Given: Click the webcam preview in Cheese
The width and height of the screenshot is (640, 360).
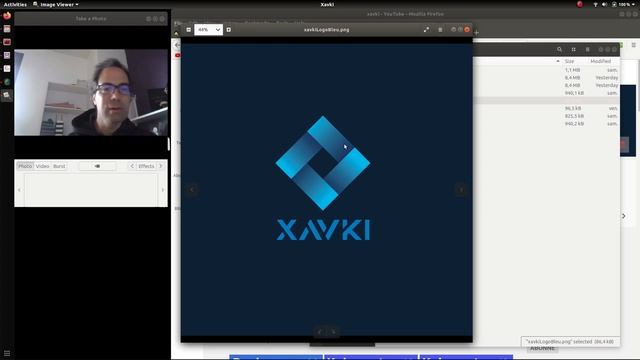Looking at the screenshot, I should 91,93.
